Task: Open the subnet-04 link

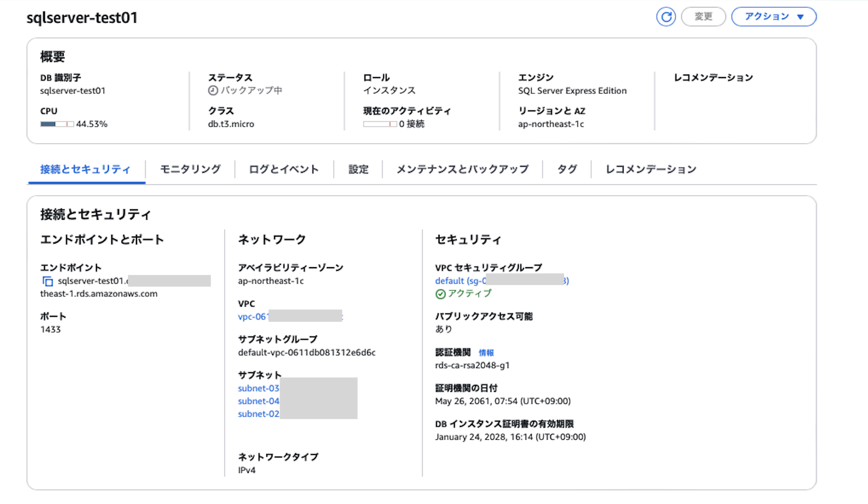Action: click(x=259, y=401)
